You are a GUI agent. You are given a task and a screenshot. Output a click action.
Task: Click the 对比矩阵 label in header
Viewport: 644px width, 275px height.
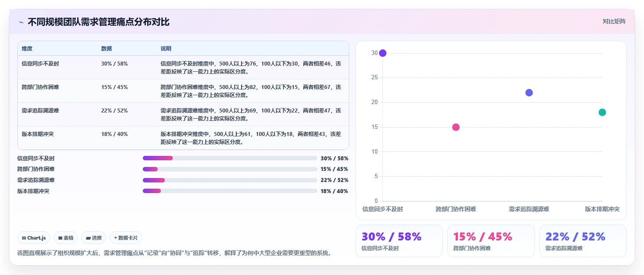[x=614, y=21]
